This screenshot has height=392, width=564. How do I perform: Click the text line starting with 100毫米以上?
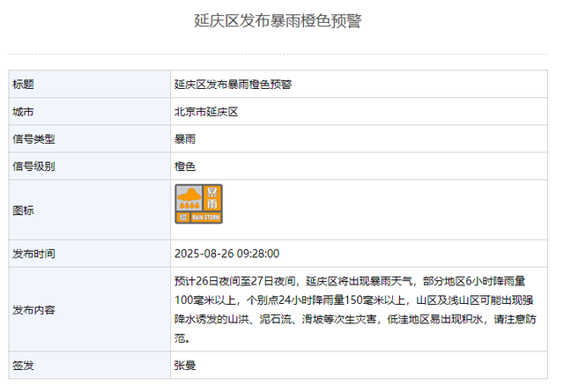[354, 300]
